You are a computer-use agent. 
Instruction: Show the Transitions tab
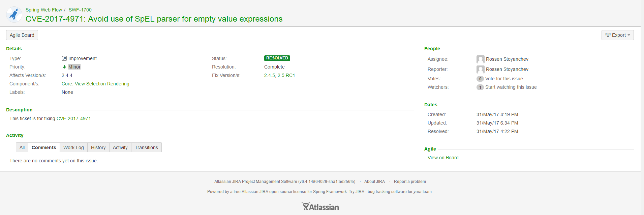[146, 147]
